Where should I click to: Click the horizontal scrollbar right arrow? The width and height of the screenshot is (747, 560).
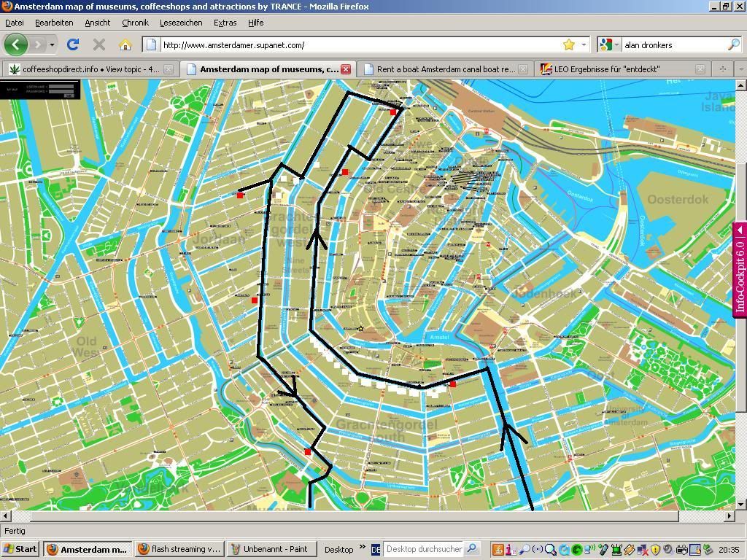[x=729, y=516]
